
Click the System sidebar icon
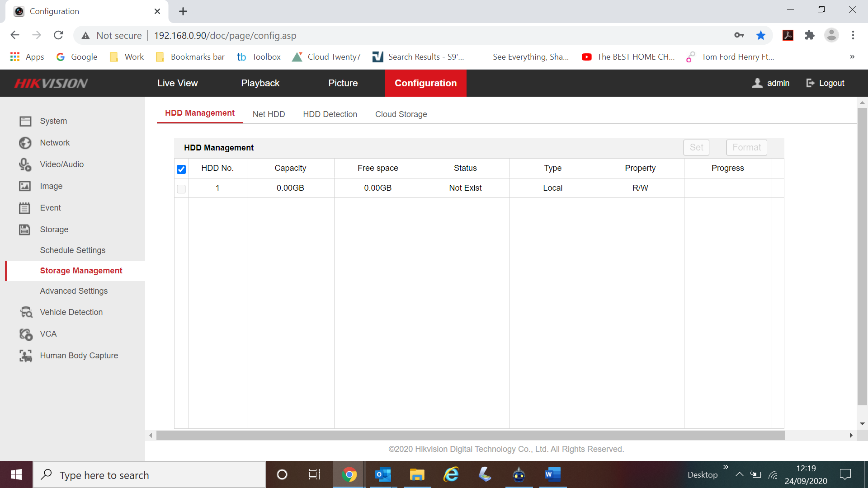(25, 121)
